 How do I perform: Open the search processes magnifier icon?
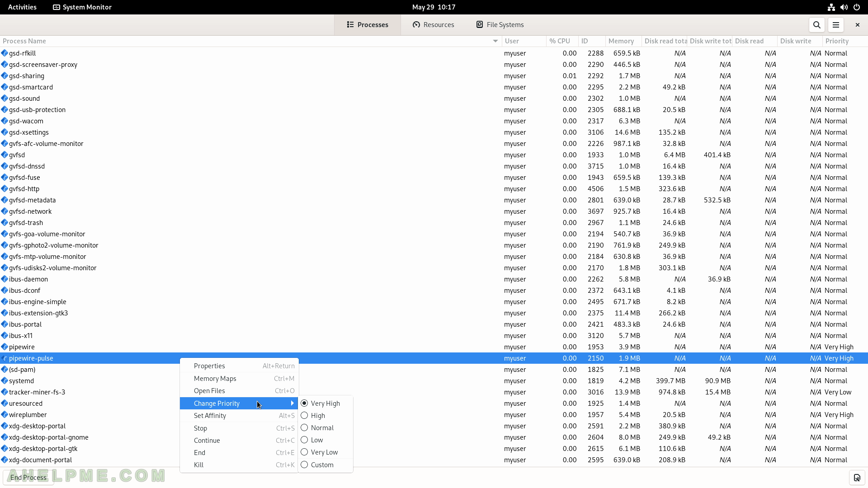(816, 25)
